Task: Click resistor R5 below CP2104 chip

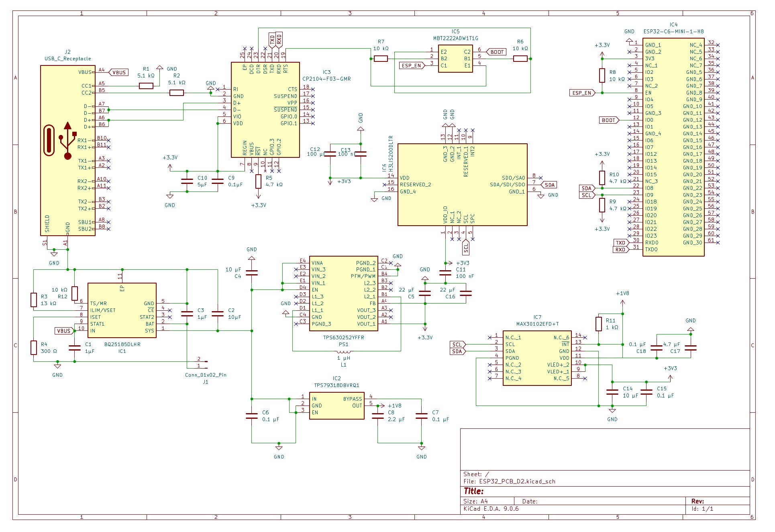Action: pyautogui.click(x=259, y=181)
